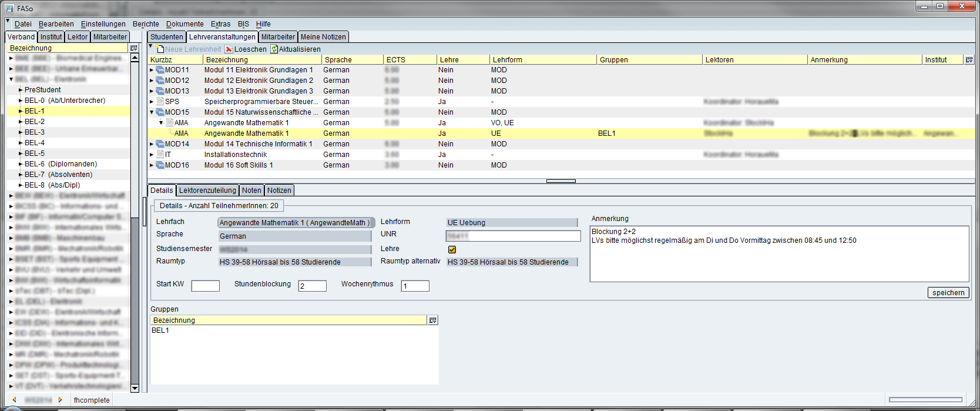Click the Verband tree scrollbar down arrow
The image size is (980, 411).
135,388
